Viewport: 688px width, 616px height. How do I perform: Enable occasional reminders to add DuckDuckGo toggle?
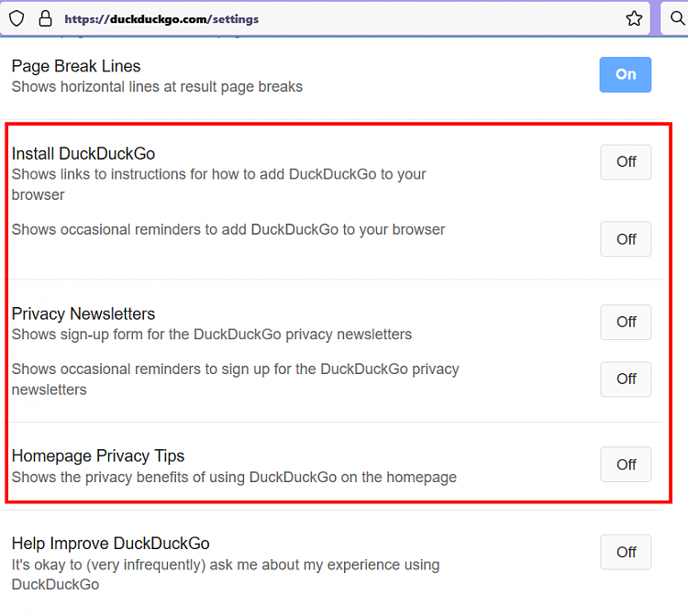pyautogui.click(x=626, y=239)
